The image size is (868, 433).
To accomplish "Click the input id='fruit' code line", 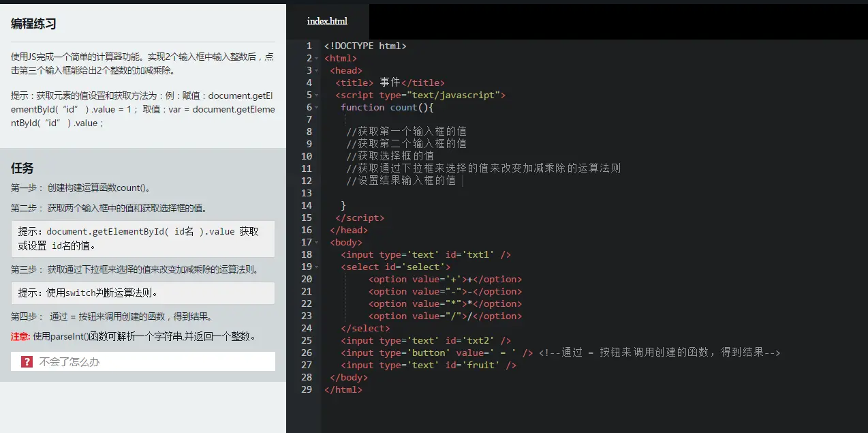I will [429, 365].
